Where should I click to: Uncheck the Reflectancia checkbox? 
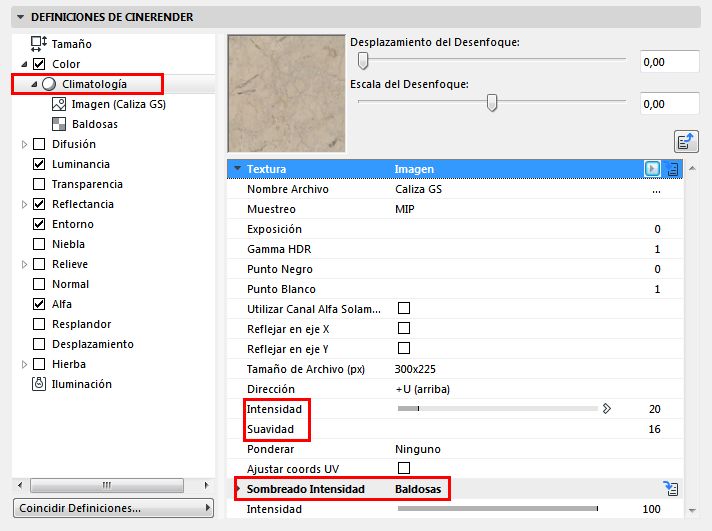pyautogui.click(x=39, y=204)
